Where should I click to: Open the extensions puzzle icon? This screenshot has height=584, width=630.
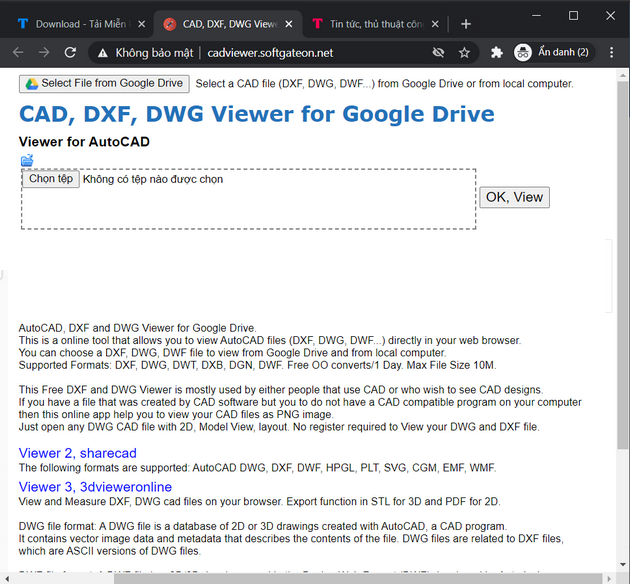(497, 53)
